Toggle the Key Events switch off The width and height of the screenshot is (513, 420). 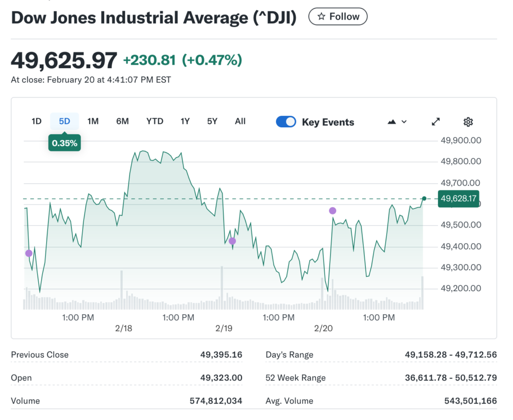tap(286, 121)
